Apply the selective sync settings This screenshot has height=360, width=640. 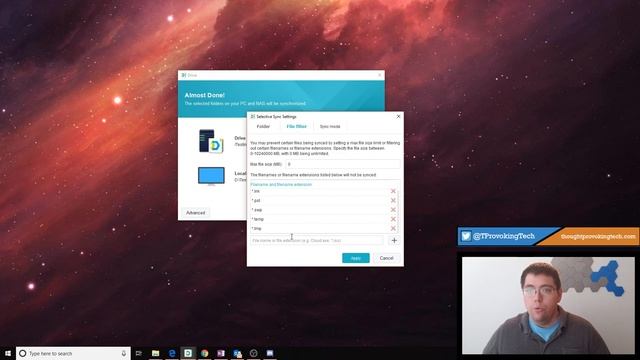pos(356,258)
